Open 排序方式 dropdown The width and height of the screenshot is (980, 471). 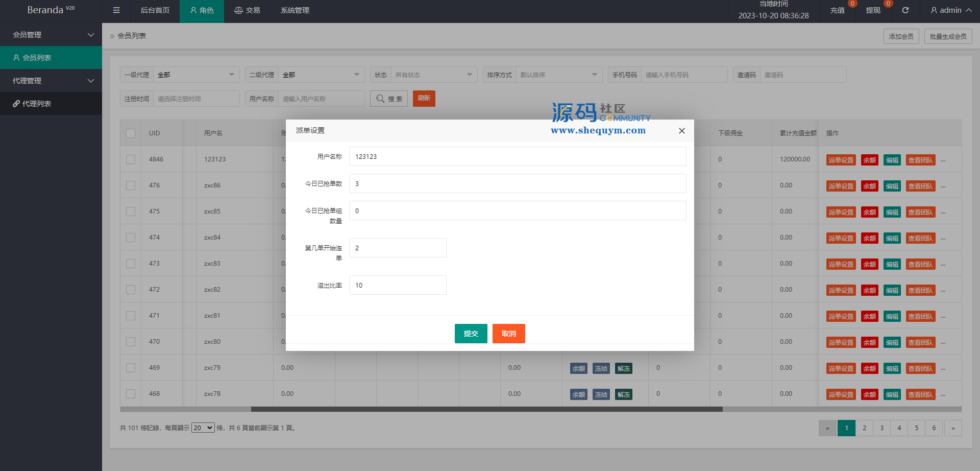559,75
